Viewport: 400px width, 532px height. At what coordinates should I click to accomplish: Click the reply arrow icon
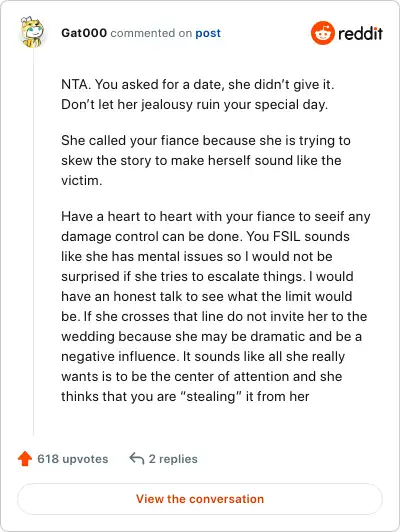click(137, 458)
